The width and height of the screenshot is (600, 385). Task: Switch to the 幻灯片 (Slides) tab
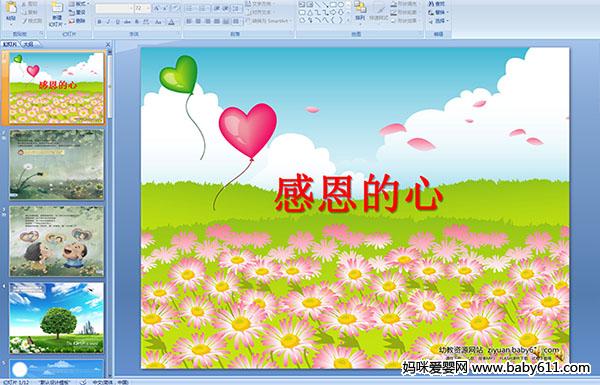(10, 44)
